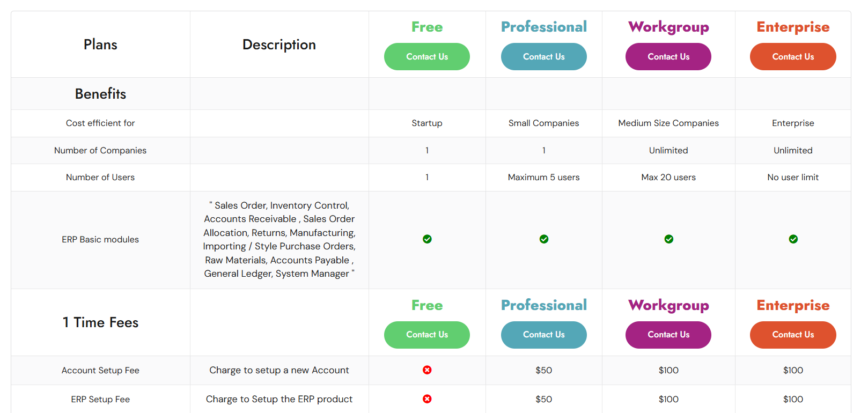Click the ERP Basic modules description text
This screenshot has height=413, width=868.
(279, 240)
